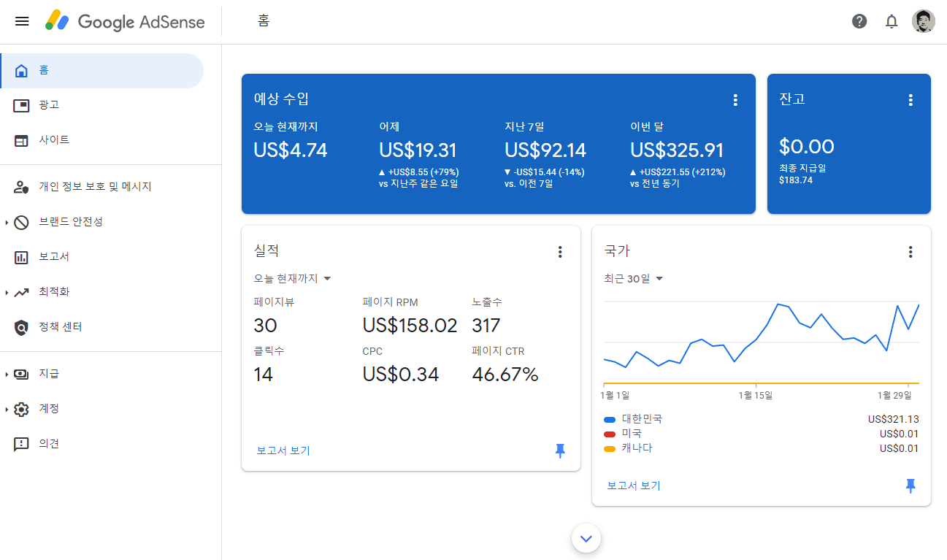This screenshot has height=560, width=947.
Task: Open the 국가 card three-dot menu
Action: click(x=910, y=252)
